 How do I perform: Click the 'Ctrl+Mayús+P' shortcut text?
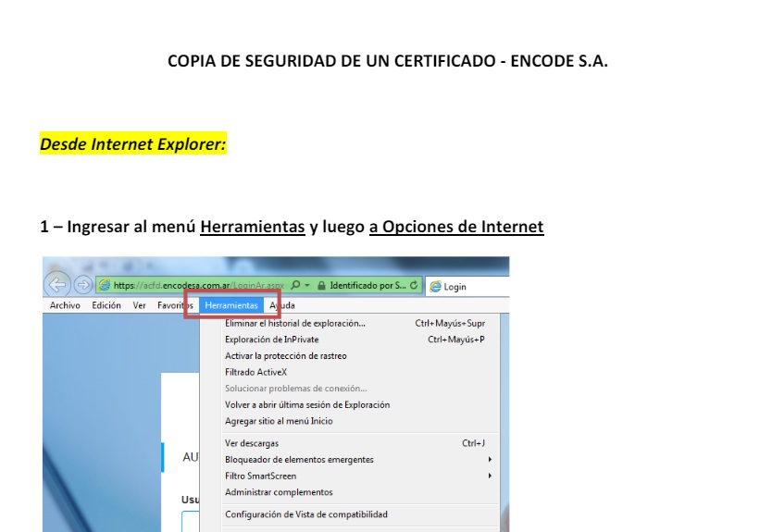click(x=456, y=340)
